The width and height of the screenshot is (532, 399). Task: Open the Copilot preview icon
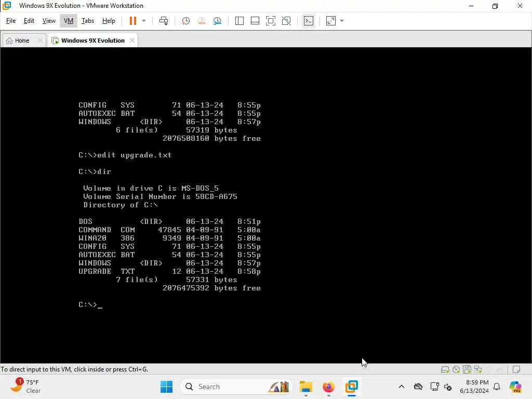pos(515,387)
